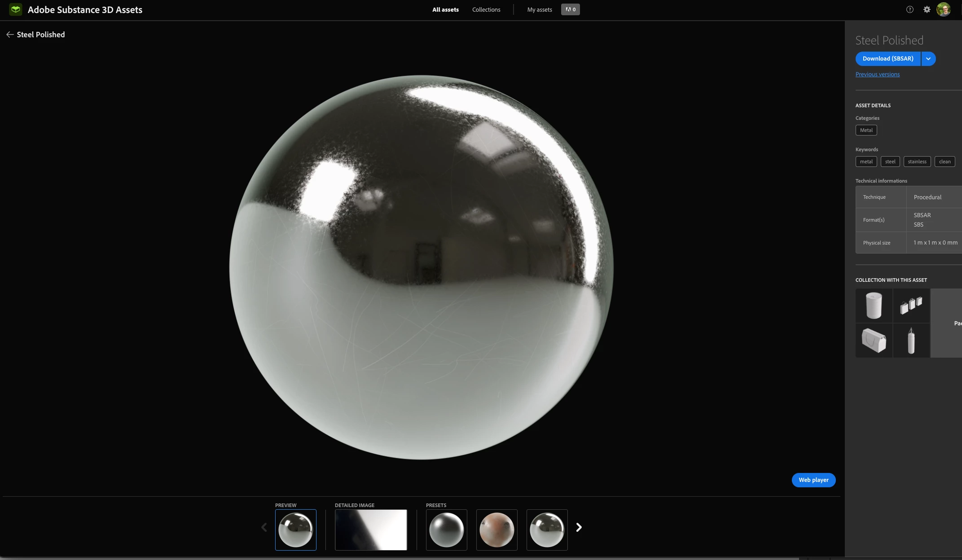This screenshot has width=962, height=560.
Task: Click the Substance 3D Assets logo icon
Action: [16, 9]
